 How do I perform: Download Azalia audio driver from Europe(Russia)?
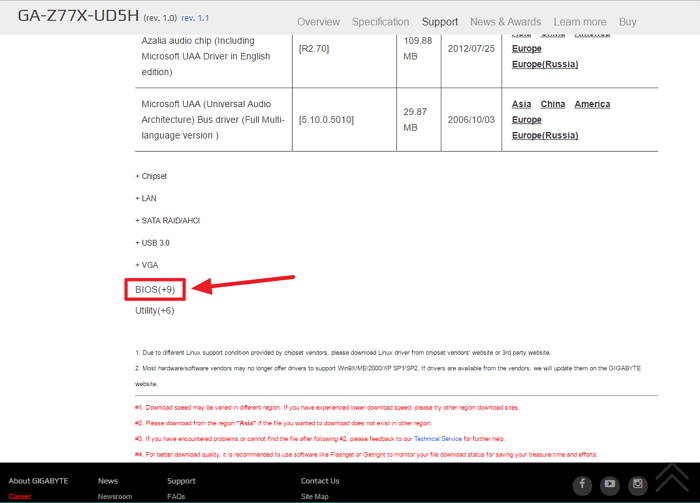coord(545,64)
